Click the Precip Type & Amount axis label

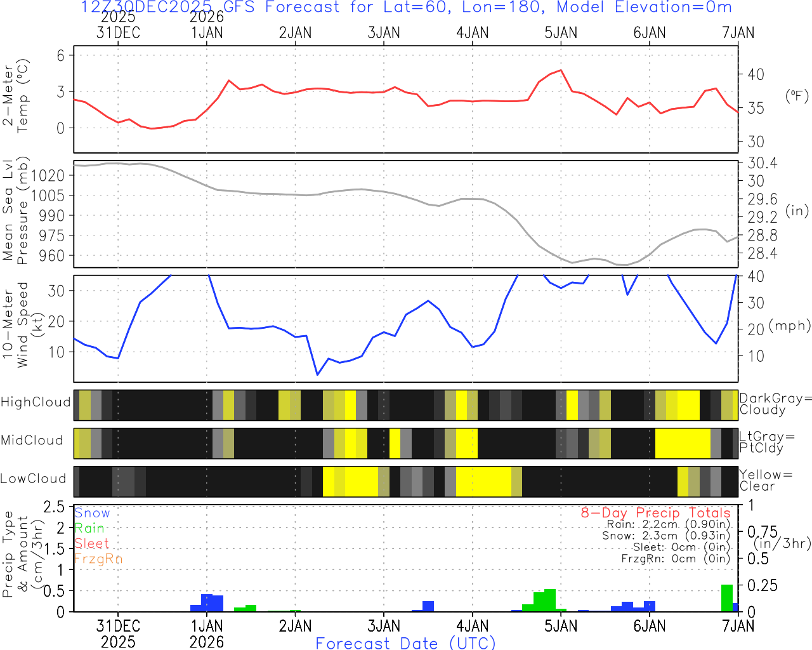click(23, 554)
